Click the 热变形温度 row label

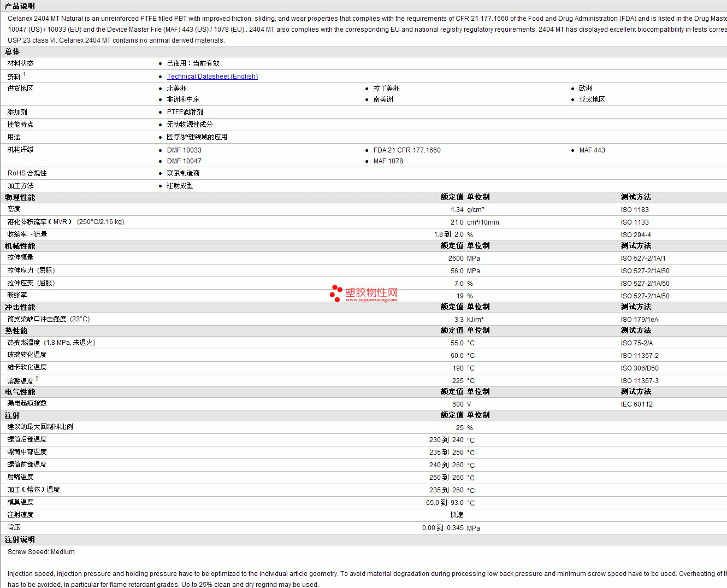point(51,343)
